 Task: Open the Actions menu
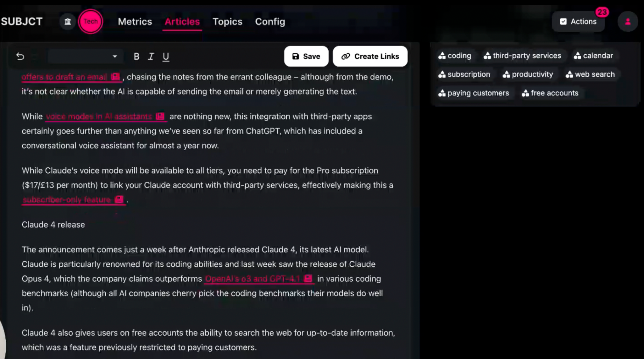pyautogui.click(x=578, y=21)
